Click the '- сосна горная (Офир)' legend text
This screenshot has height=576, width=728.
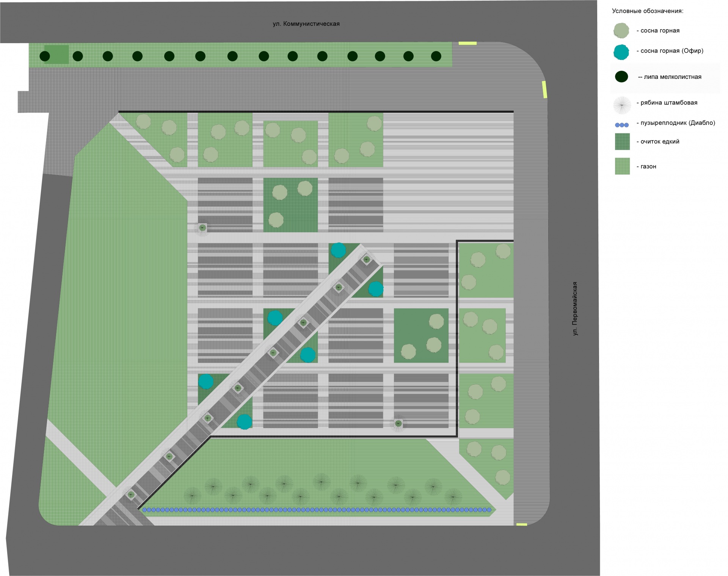pyautogui.click(x=670, y=51)
